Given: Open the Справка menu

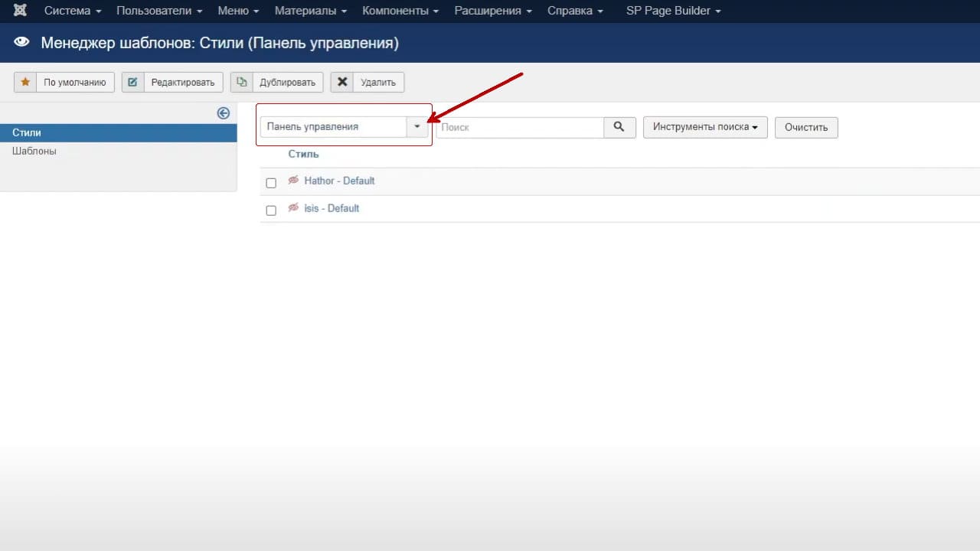Looking at the screenshot, I should (x=575, y=11).
